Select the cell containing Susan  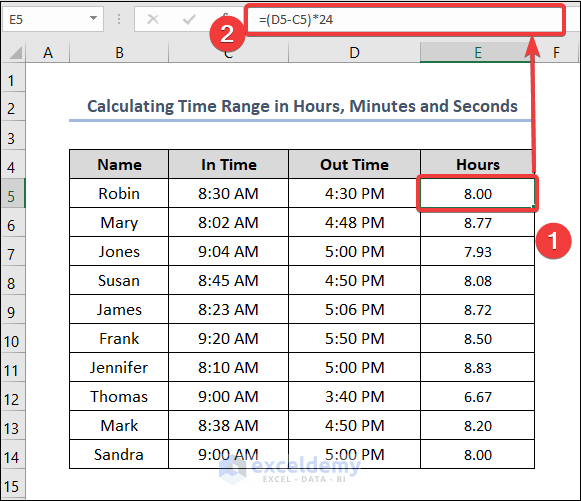[x=119, y=280]
